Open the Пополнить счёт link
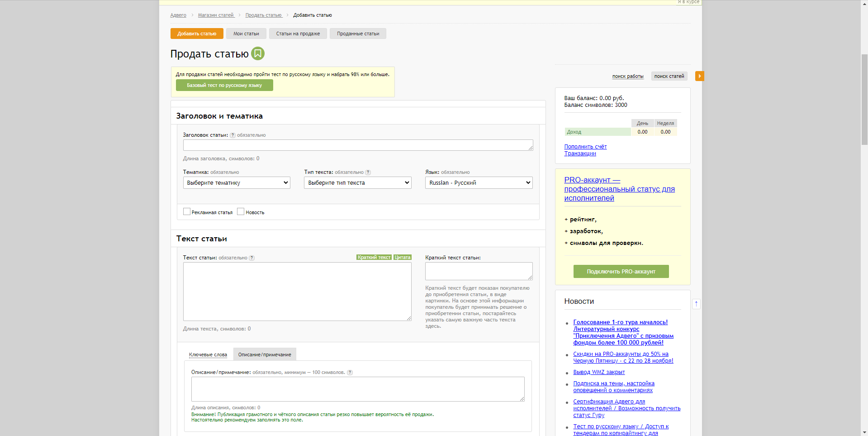This screenshot has height=436, width=868. tap(585, 147)
